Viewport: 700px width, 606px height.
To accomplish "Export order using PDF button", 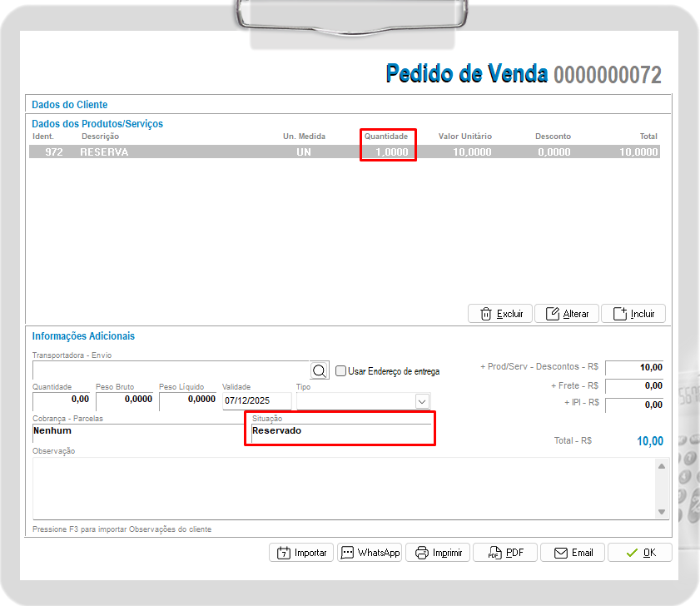I will pos(505,553).
